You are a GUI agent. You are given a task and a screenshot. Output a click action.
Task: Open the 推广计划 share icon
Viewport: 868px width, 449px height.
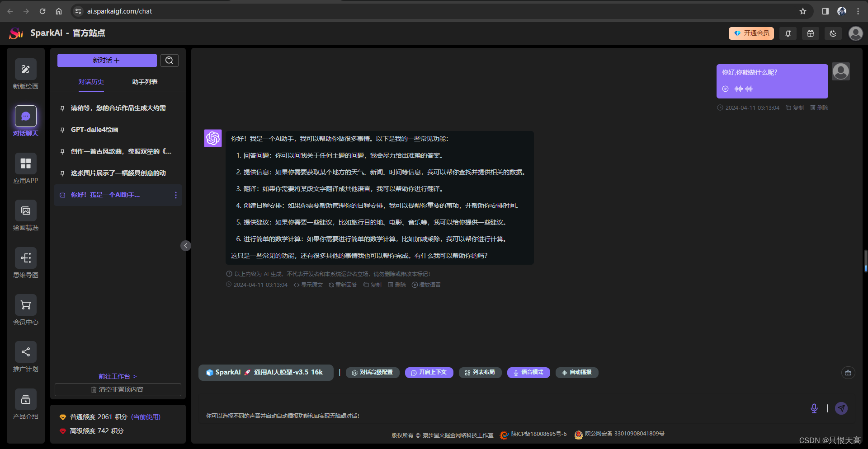coord(26,352)
